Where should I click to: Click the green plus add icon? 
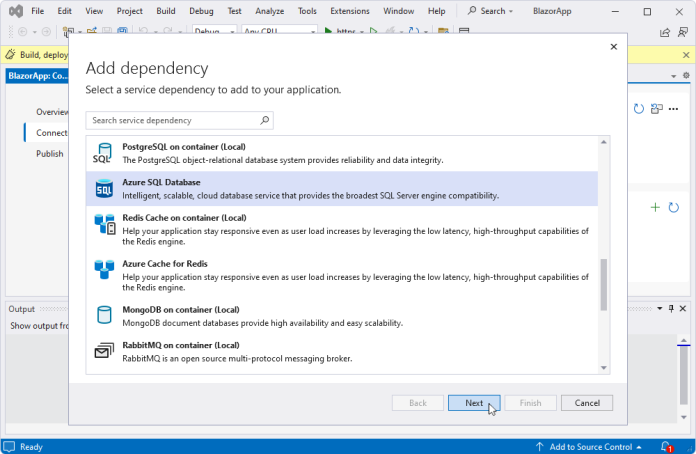(x=655, y=207)
